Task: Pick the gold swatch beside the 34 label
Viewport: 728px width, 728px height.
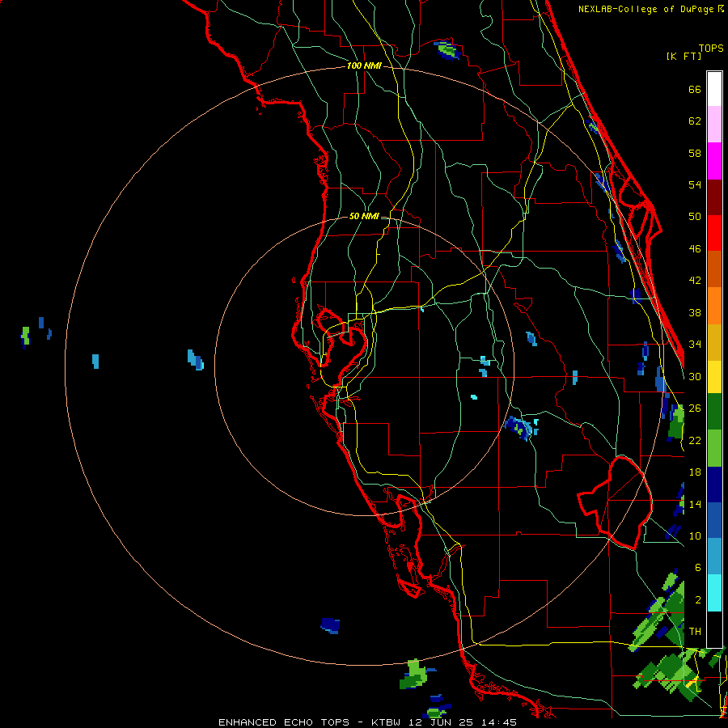Action: (x=714, y=342)
